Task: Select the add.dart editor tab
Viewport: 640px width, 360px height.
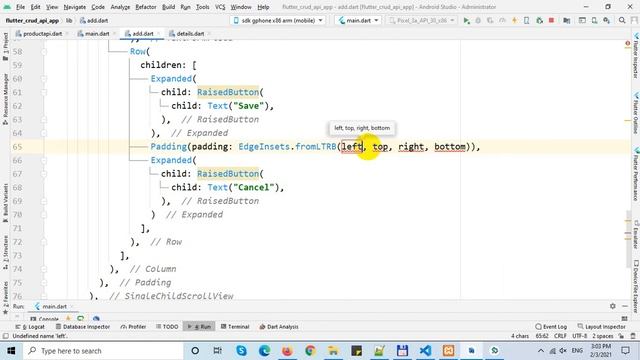Action: (x=142, y=34)
